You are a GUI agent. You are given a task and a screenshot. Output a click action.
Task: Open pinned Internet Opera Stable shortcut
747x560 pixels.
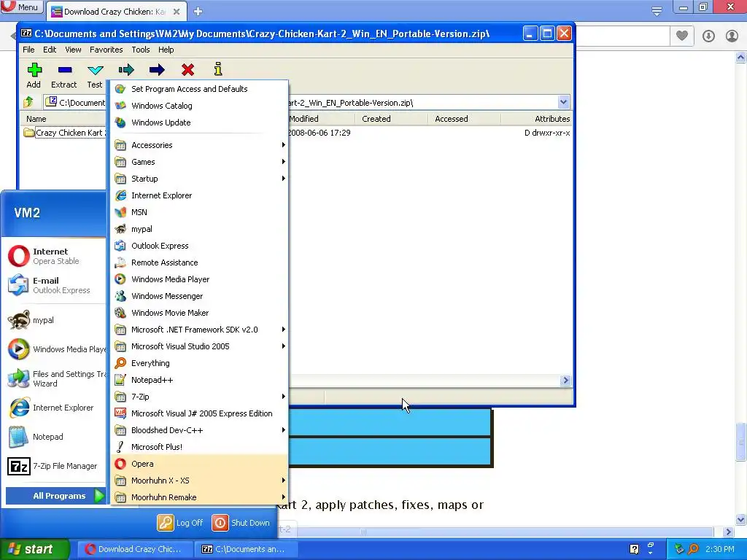(55, 256)
